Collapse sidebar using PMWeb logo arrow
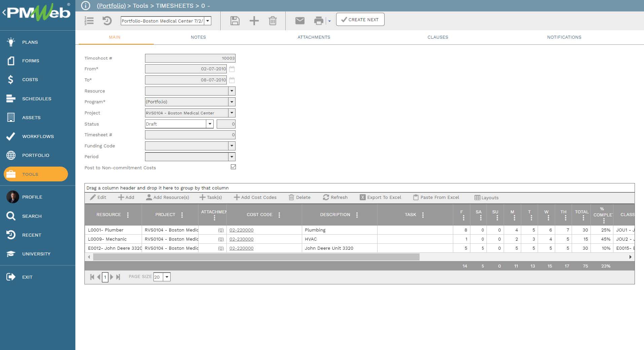The height and width of the screenshot is (350, 644). (x=4, y=13)
